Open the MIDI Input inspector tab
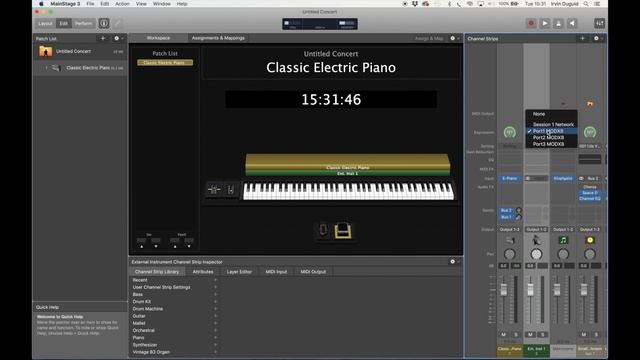 pyautogui.click(x=276, y=271)
